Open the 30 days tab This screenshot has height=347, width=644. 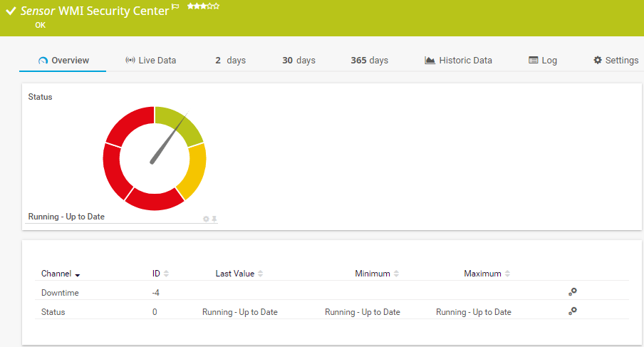298,61
